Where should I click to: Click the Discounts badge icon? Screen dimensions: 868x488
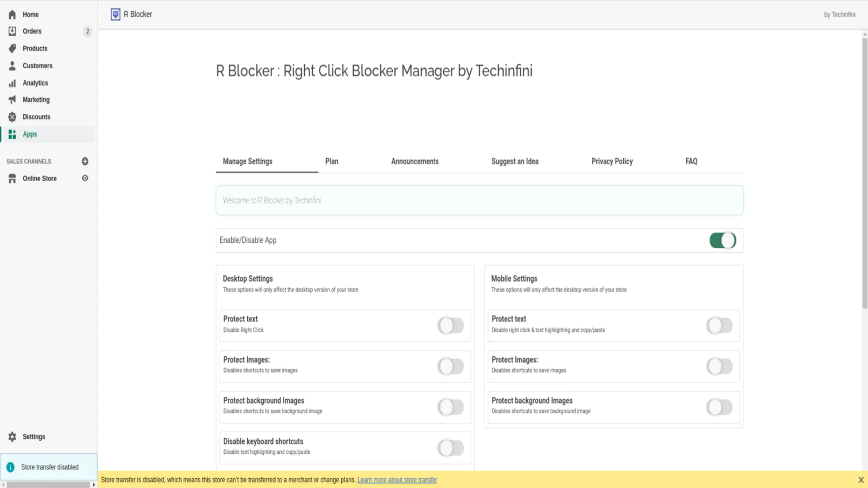[12, 117]
